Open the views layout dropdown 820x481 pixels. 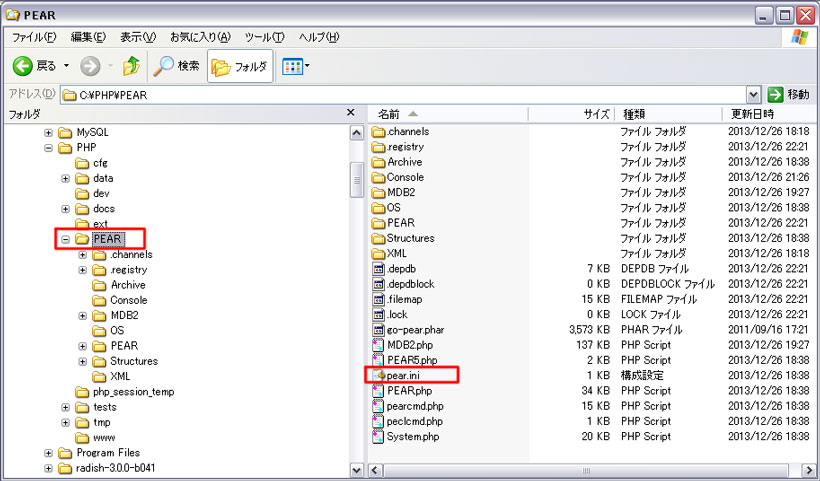295,66
